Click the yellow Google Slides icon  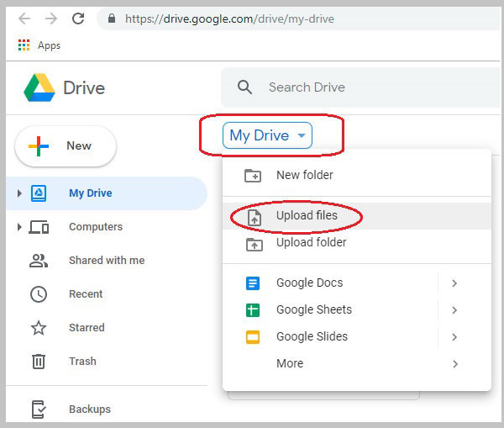pos(253,337)
